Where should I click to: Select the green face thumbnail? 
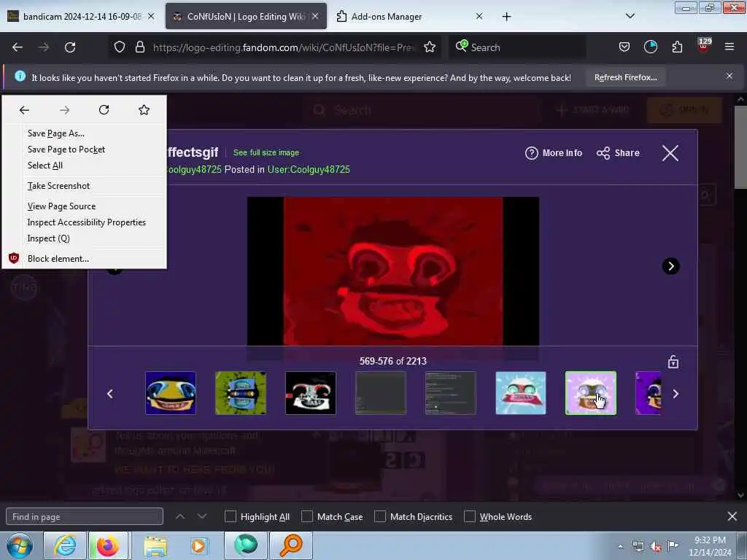click(x=241, y=393)
